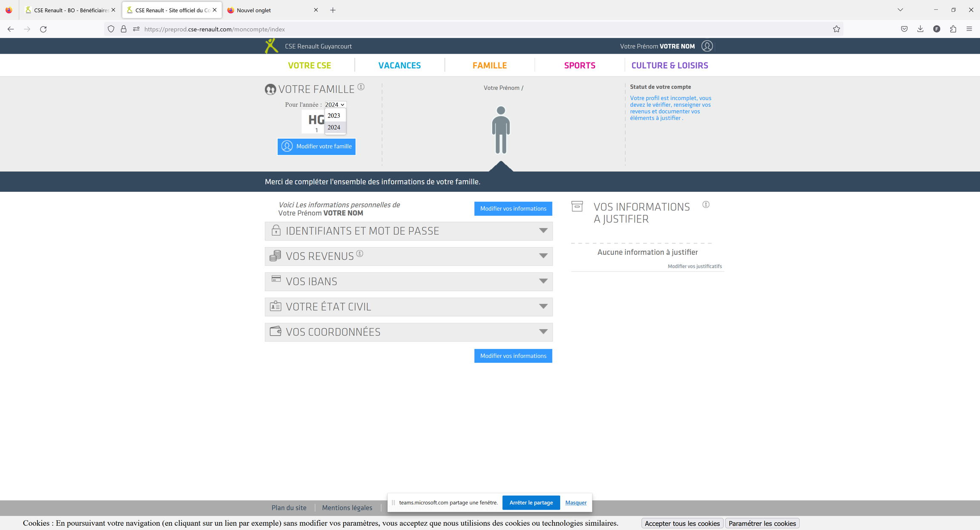Open a new tab with the plus icon
Viewport: 980px width, 530px height.
(333, 10)
